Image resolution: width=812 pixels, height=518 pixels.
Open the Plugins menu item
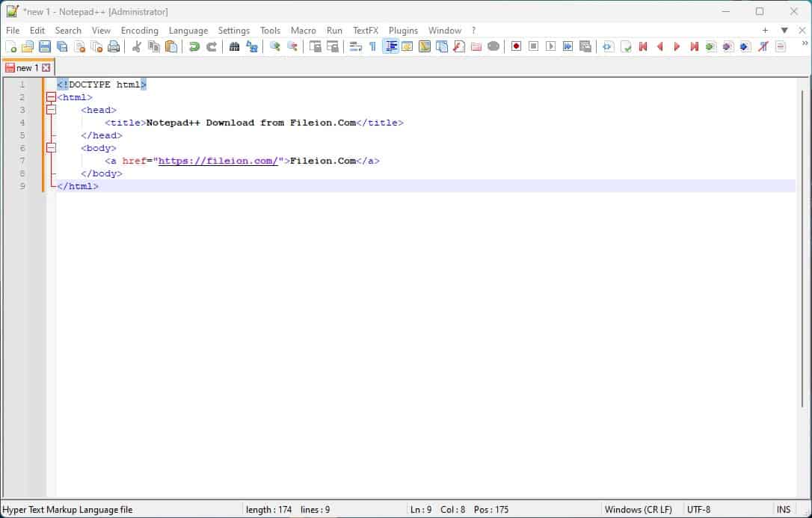404,31
